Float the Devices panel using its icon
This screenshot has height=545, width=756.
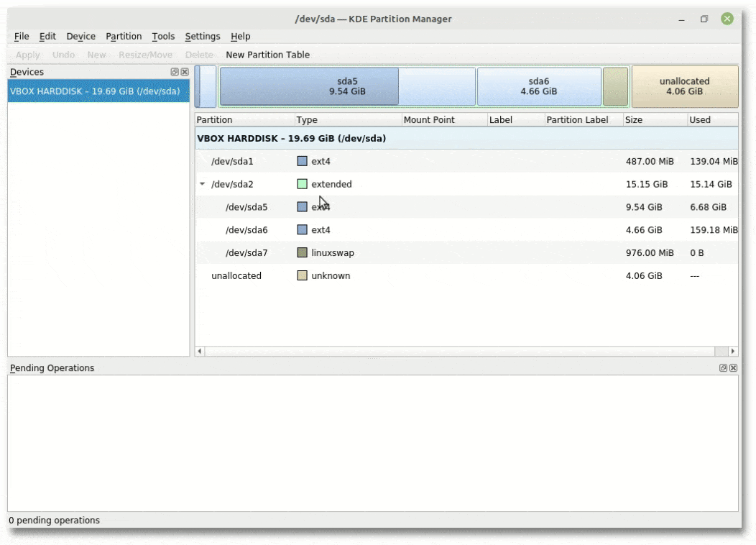[175, 73]
